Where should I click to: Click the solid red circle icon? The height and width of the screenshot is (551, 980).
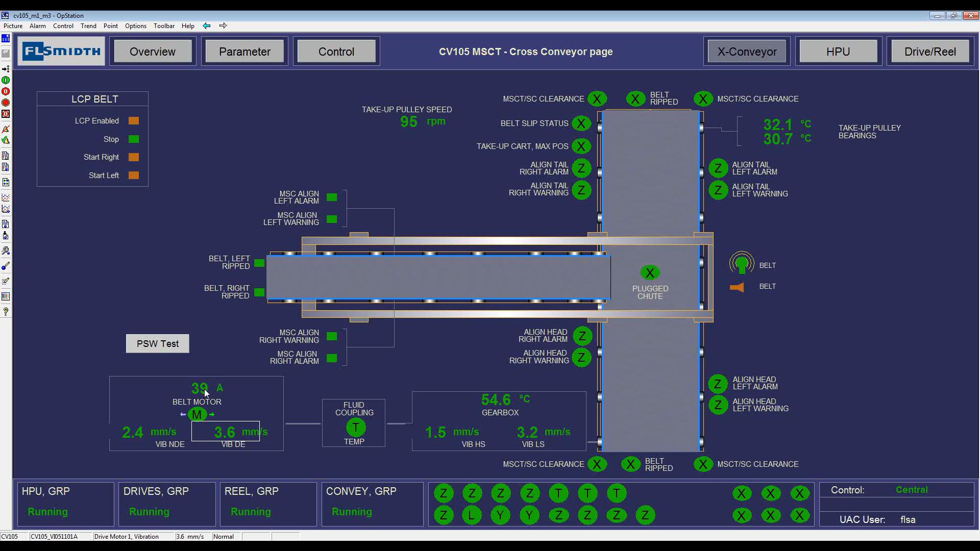click(6, 103)
